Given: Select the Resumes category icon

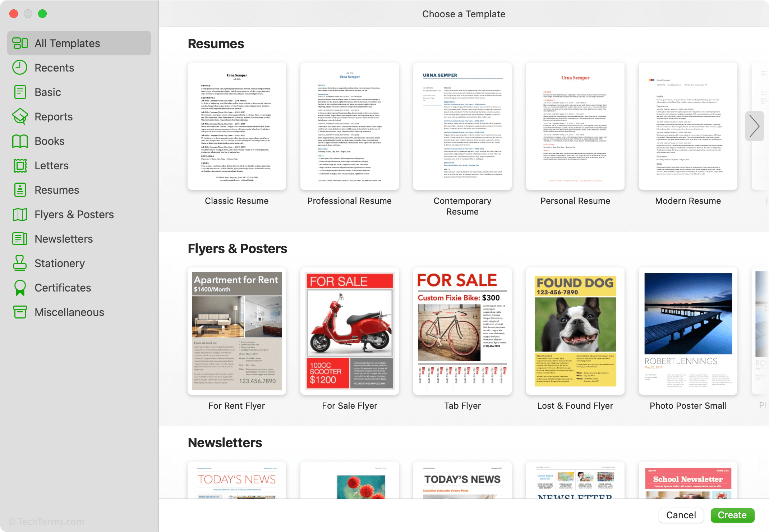Looking at the screenshot, I should pos(20,190).
